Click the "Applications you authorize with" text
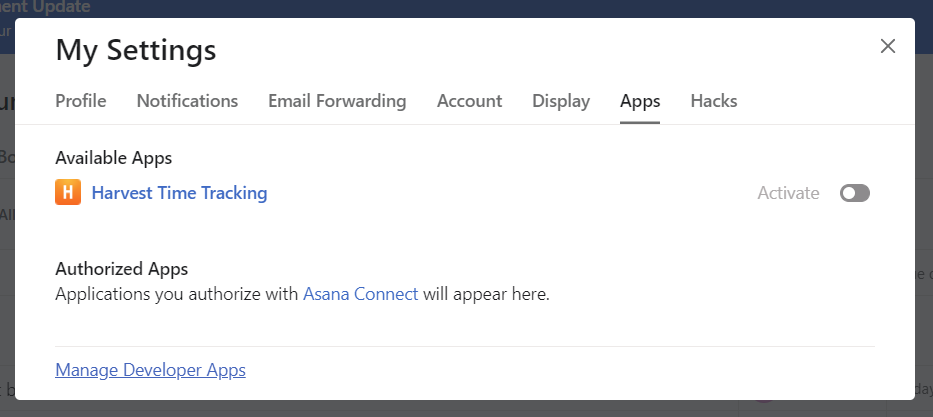 [177, 295]
